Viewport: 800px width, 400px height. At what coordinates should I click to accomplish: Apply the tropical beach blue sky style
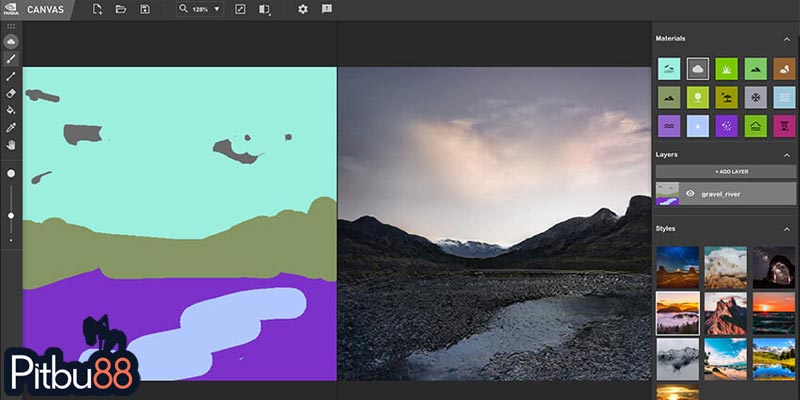726,359
